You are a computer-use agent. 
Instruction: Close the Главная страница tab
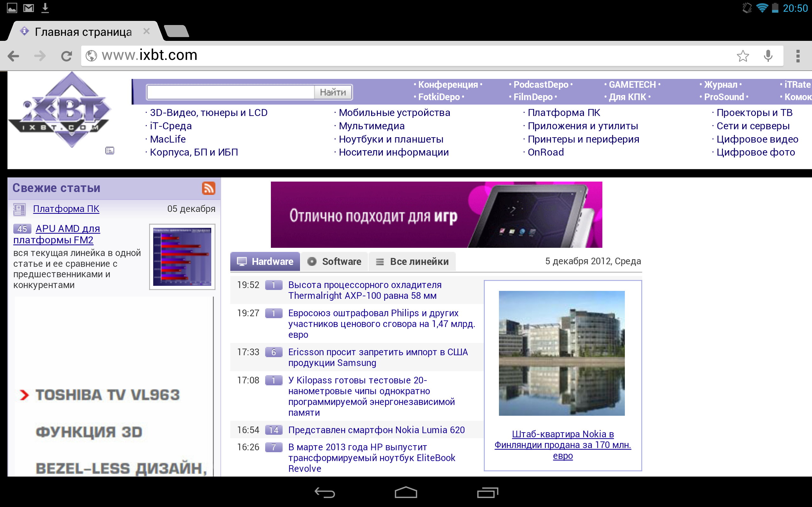click(146, 31)
